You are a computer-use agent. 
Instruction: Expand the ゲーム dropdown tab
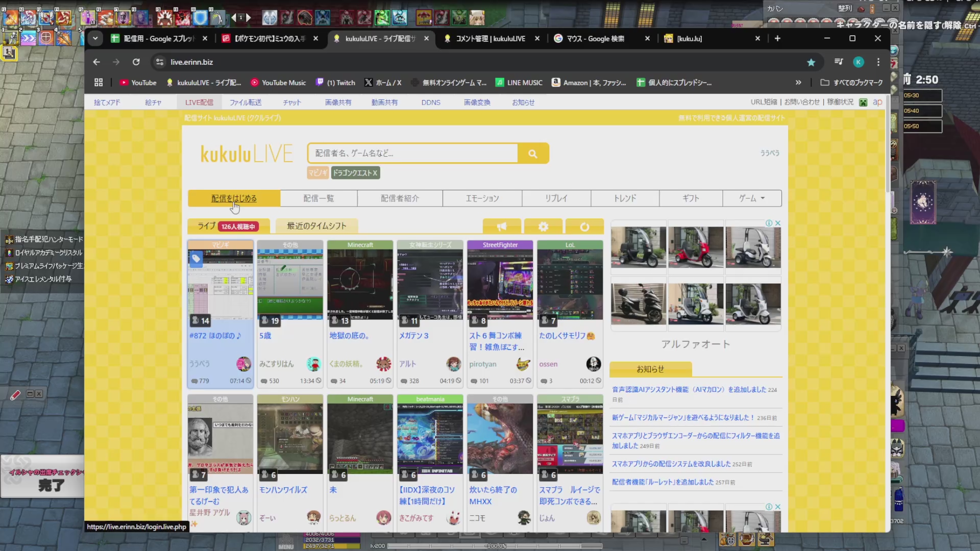(x=752, y=198)
